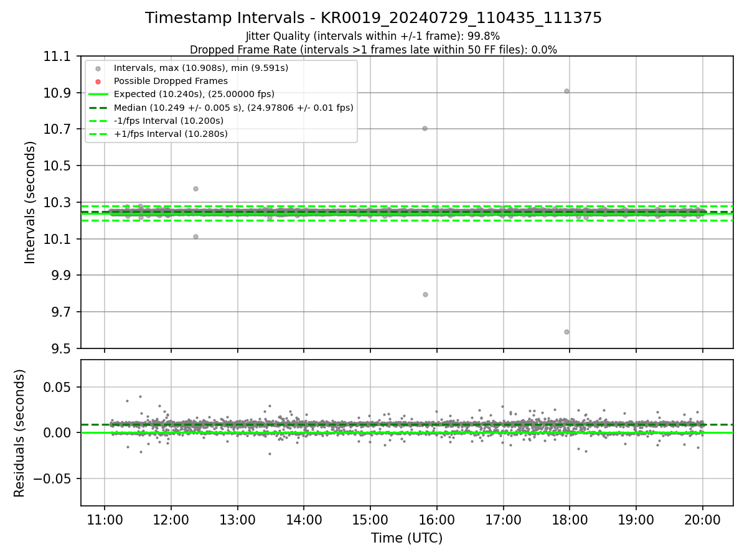Click the outlier point near 9.8 seconds
747x560 pixels.
425,294
